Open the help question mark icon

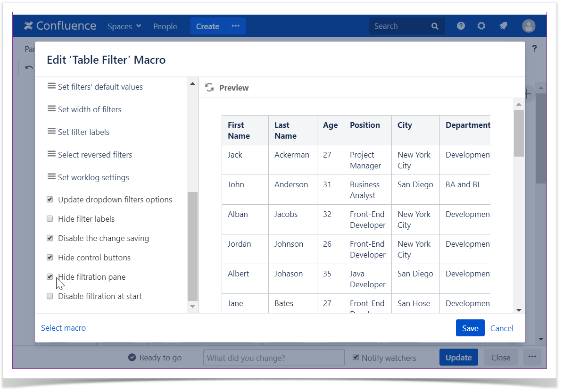[461, 26]
